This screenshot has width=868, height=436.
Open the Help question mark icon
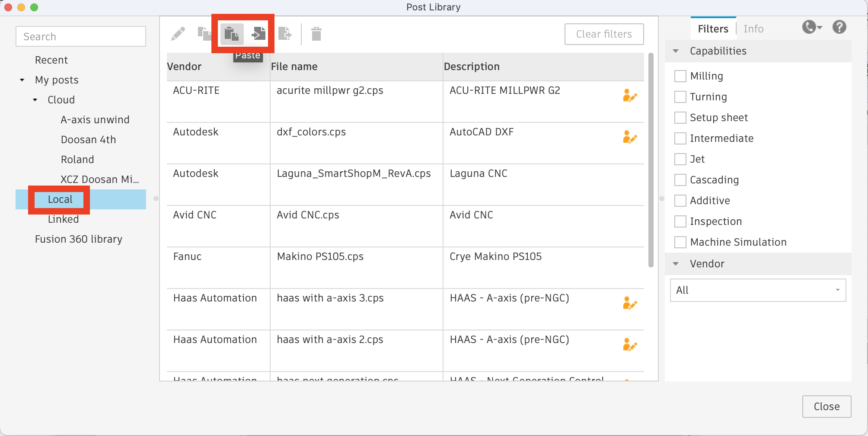point(839,27)
